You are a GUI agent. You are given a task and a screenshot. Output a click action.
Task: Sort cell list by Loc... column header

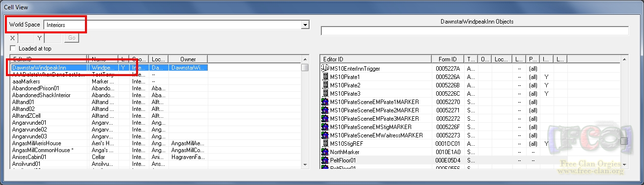pos(159,59)
